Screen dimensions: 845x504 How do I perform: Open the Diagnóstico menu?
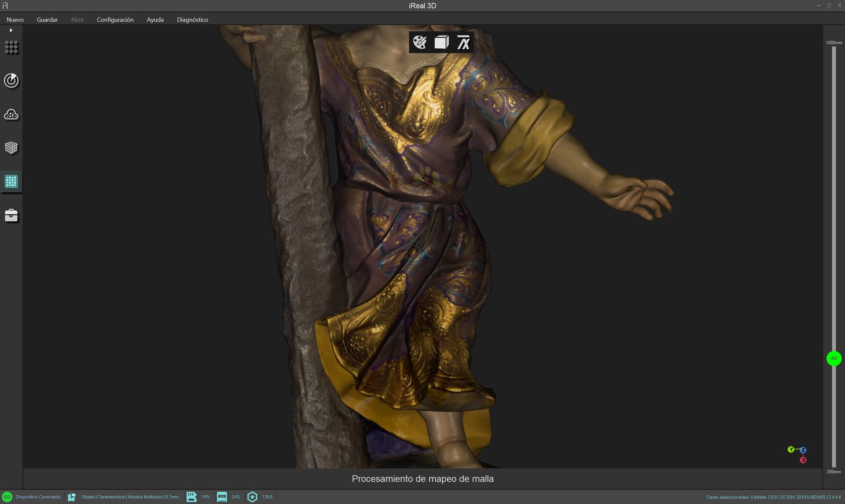tap(192, 20)
